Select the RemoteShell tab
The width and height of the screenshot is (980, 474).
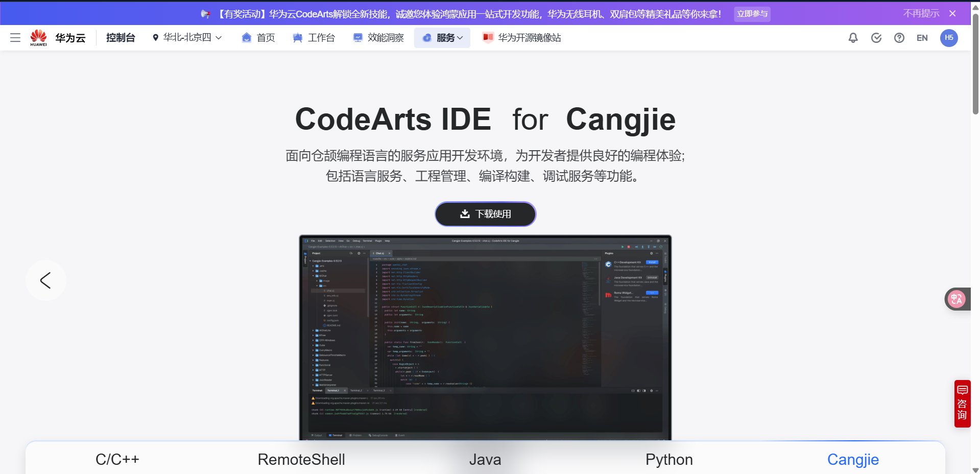(x=301, y=459)
